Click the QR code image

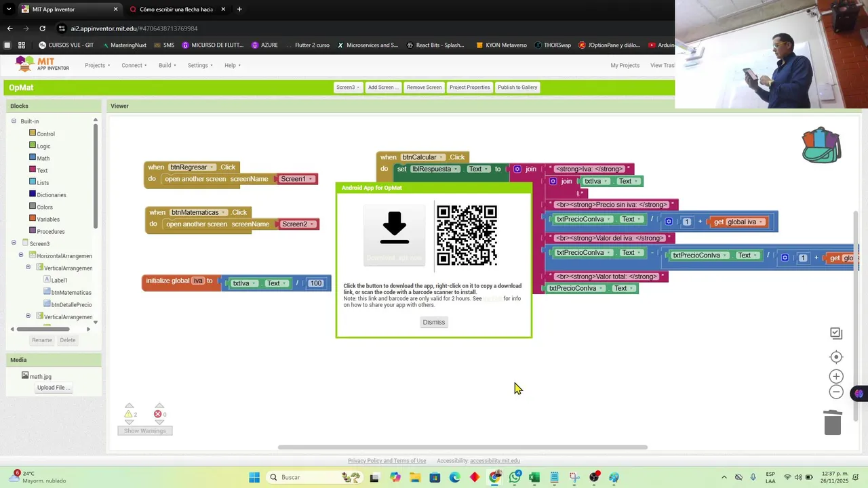click(x=467, y=235)
